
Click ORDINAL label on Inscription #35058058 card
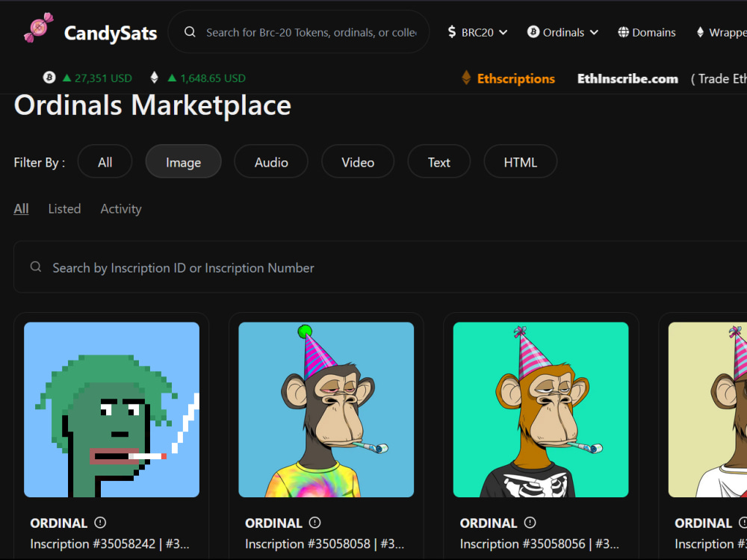tap(273, 523)
